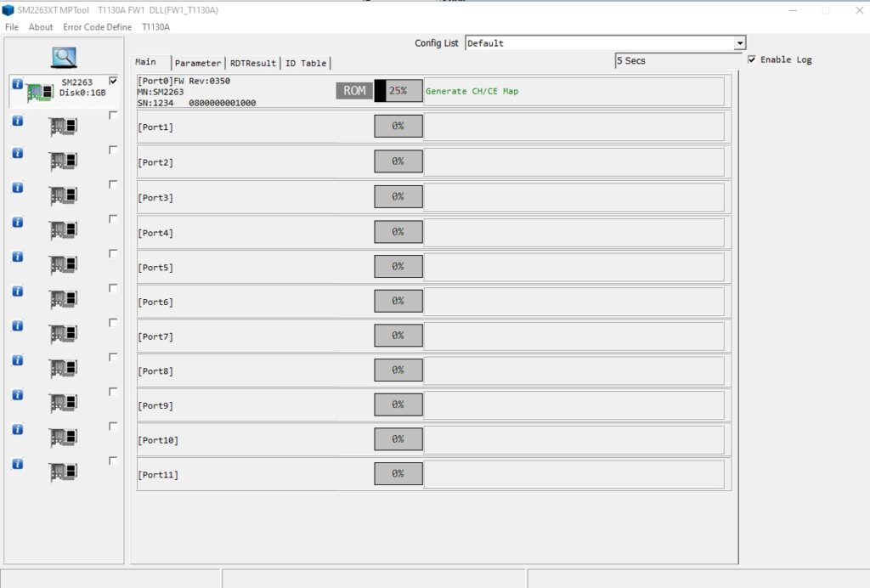Click the 5 Secs timer field

[678, 60]
